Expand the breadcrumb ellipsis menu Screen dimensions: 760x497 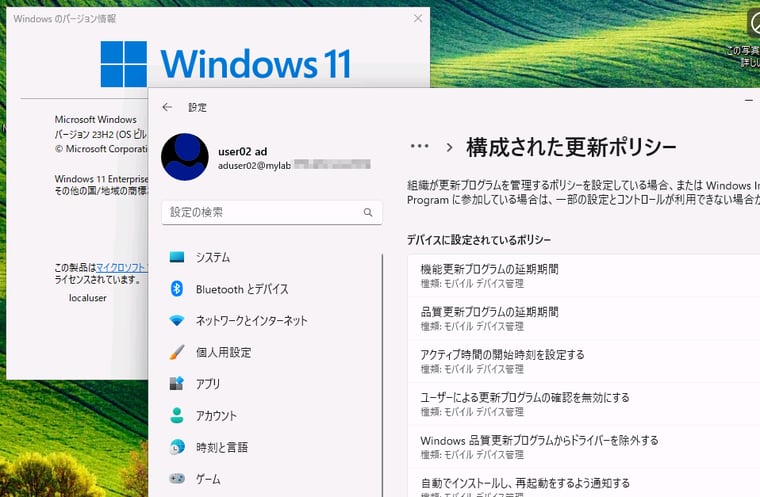419,146
